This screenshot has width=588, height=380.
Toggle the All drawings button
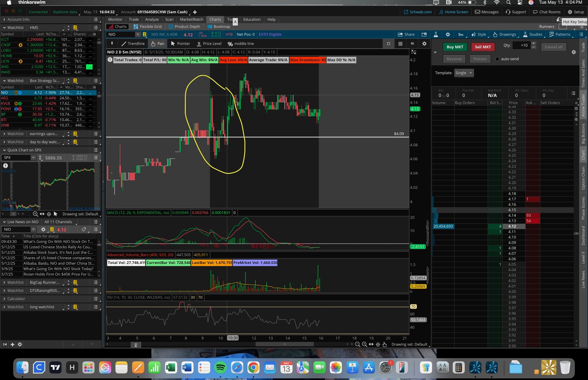(x=412, y=44)
